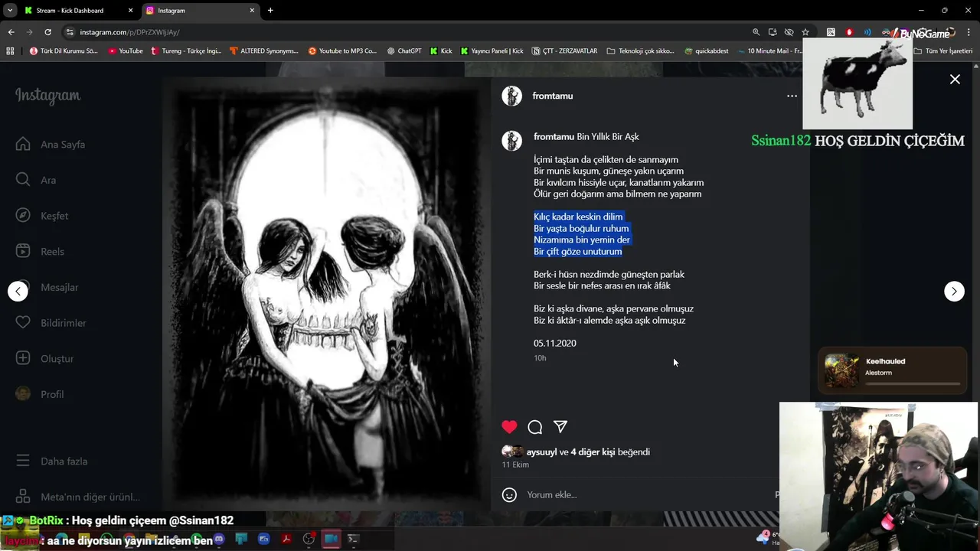The height and width of the screenshot is (551, 980).
Task: Share post via paper plane icon
Action: click(x=560, y=427)
